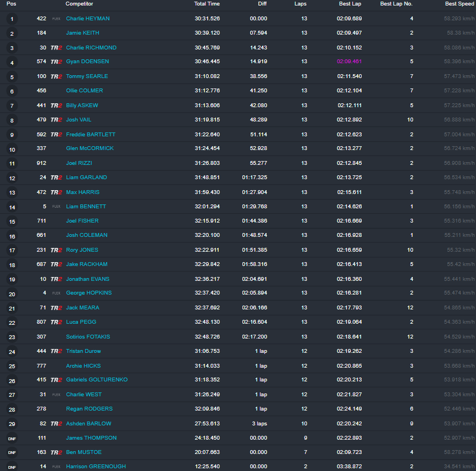Click the FLEX logo beside Liam BENNETT
The width and height of the screenshot is (476, 471).
tap(56, 207)
